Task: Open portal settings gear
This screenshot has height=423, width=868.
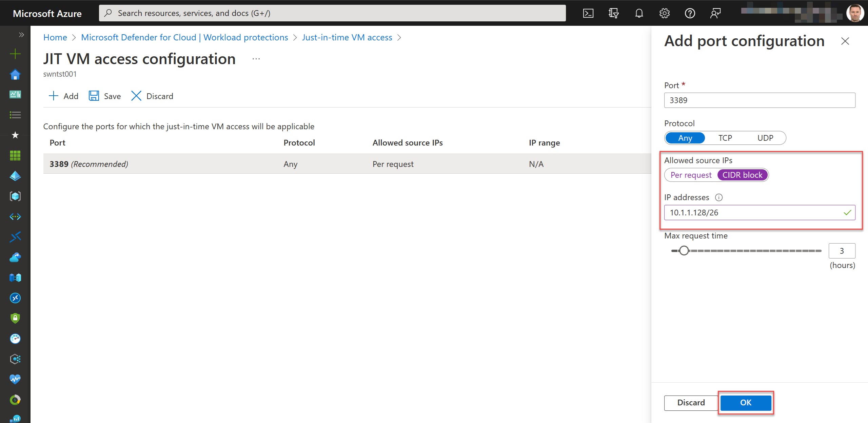Action: click(x=664, y=13)
